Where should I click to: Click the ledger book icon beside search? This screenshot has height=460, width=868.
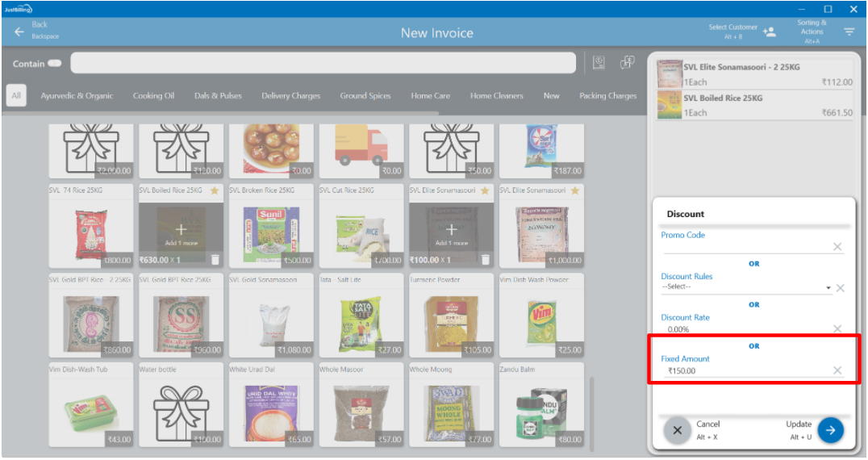599,63
